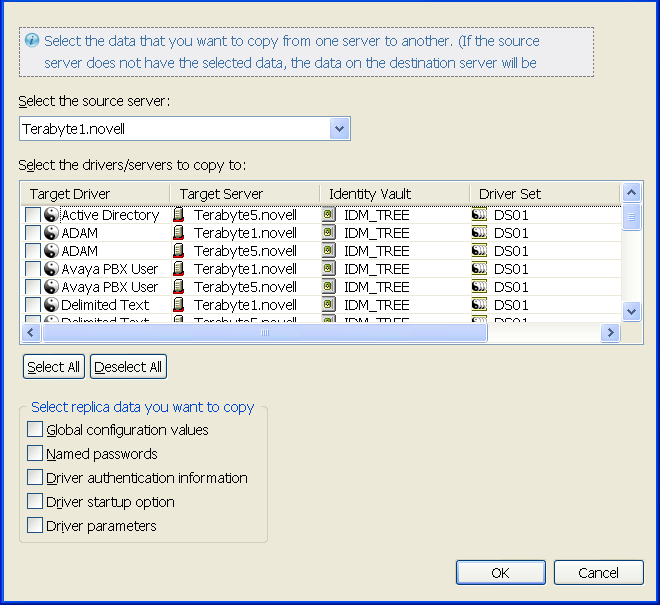Click the table's vertical scrollbar down arrow

[631, 312]
